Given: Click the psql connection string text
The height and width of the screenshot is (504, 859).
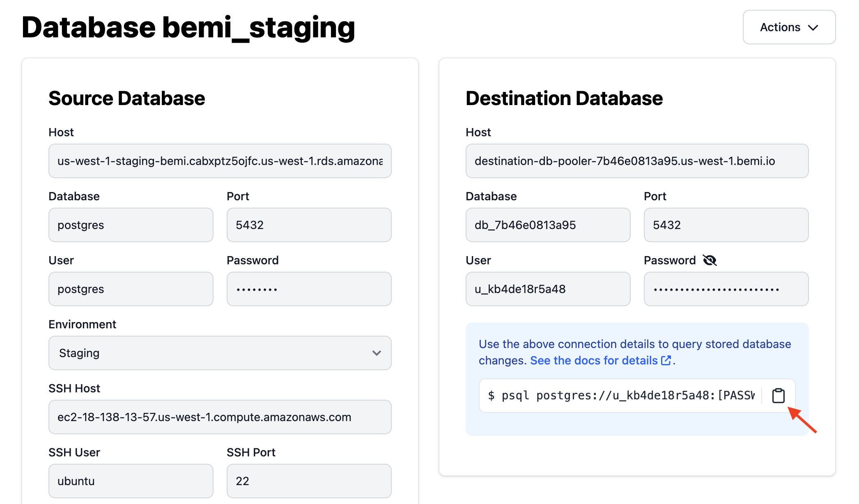Looking at the screenshot, I should [x=621, y=396].
